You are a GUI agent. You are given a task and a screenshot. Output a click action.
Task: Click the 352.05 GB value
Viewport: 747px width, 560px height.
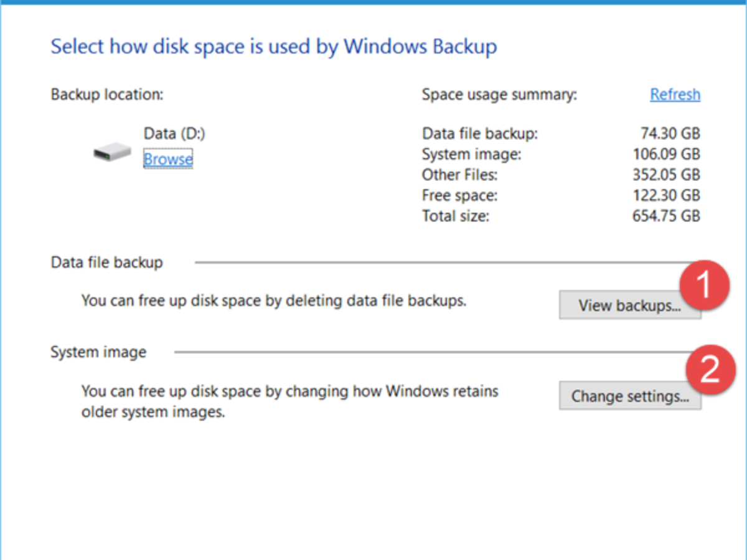[x=666, y=174]
